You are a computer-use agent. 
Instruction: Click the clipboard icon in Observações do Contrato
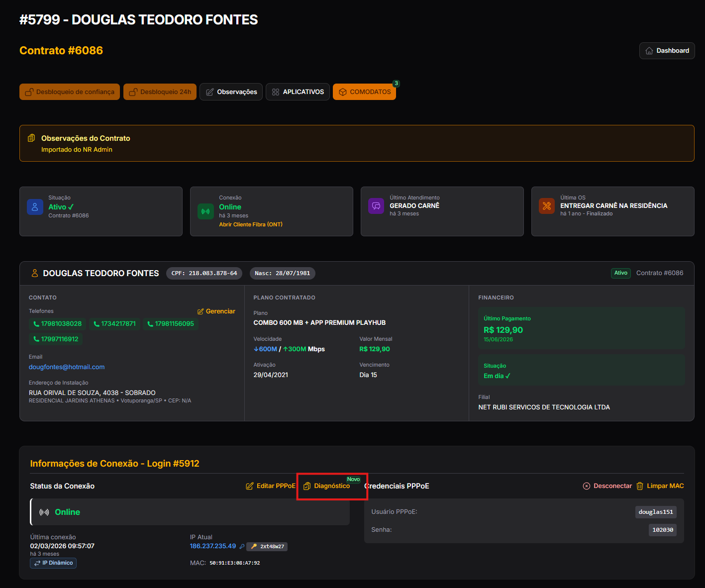[x=31, y=138]
